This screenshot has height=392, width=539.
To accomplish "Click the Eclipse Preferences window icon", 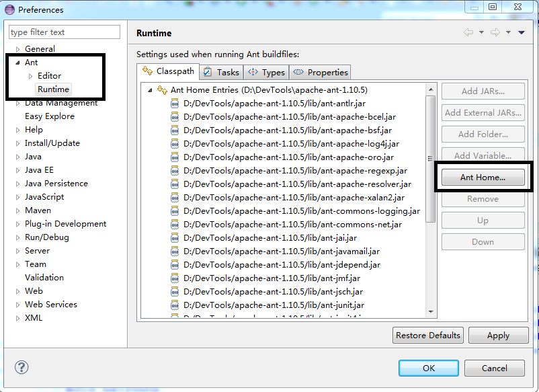I will 9,9.
